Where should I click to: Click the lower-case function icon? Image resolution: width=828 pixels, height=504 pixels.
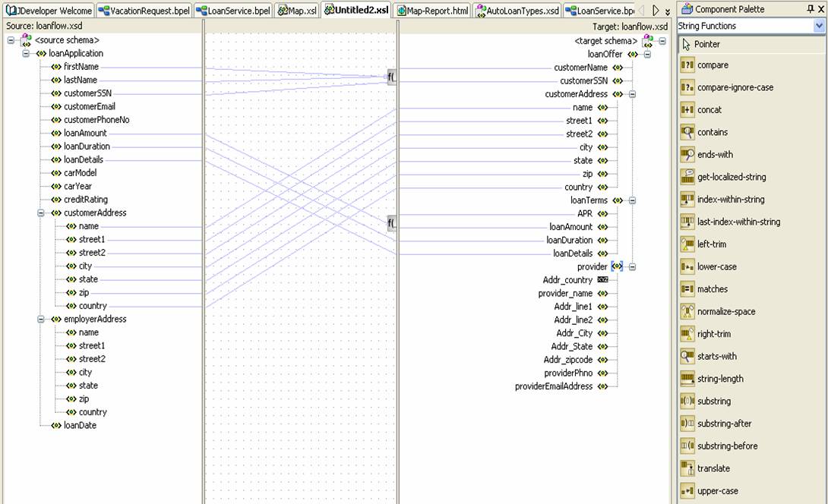(687, 267)
